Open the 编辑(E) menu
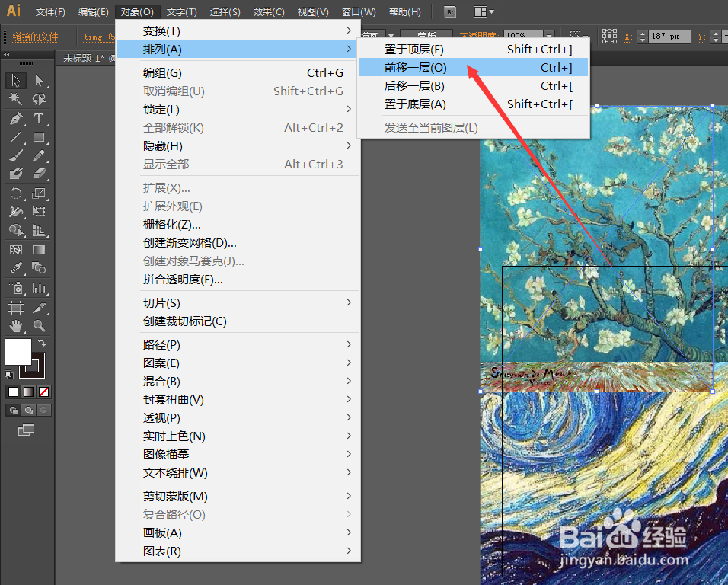The image size is (728, 585). pos(94,12)
